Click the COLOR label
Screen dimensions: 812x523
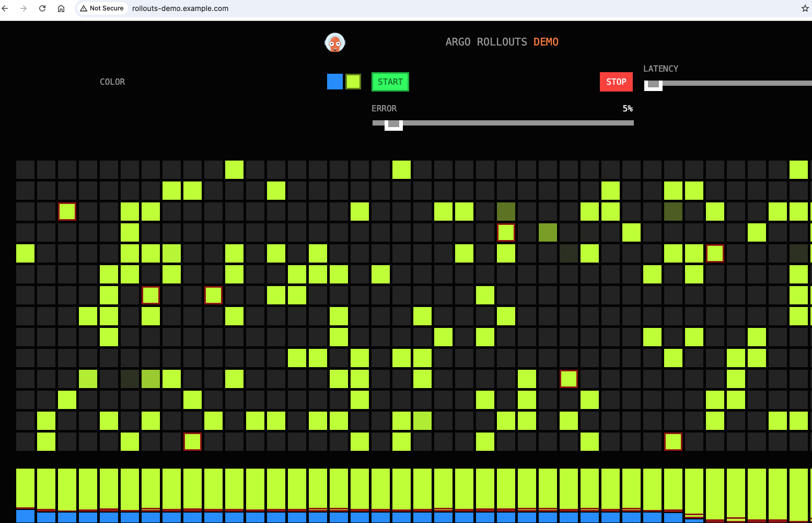coord(112,82)
